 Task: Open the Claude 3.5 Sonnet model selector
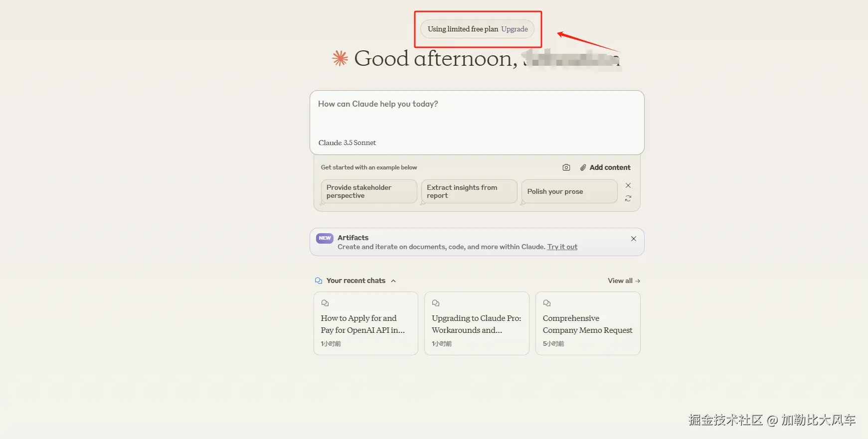point(347,143)
